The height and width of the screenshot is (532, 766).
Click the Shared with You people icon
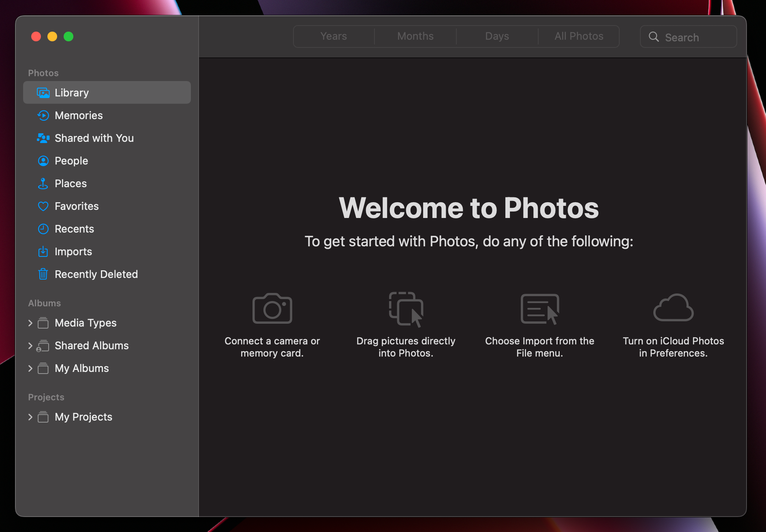43,138
